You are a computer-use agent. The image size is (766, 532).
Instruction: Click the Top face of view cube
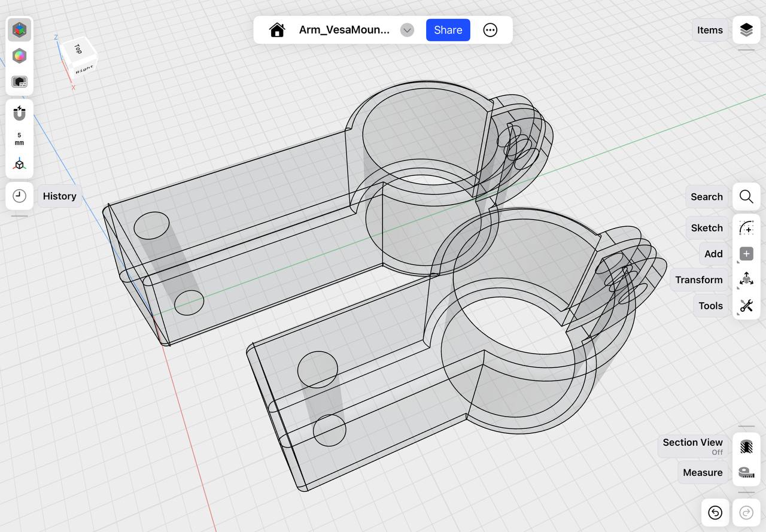click(x=78, y=49)
